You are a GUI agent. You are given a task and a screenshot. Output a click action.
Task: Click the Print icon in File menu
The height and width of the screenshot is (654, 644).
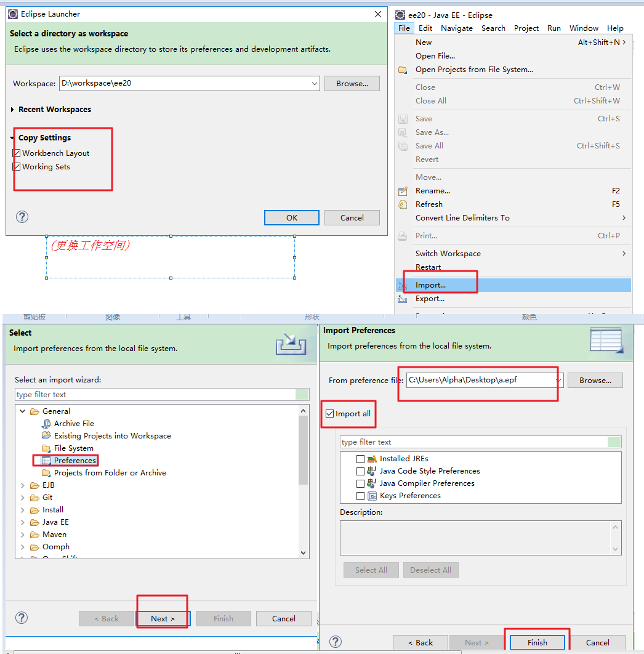[x=403, y=236]
